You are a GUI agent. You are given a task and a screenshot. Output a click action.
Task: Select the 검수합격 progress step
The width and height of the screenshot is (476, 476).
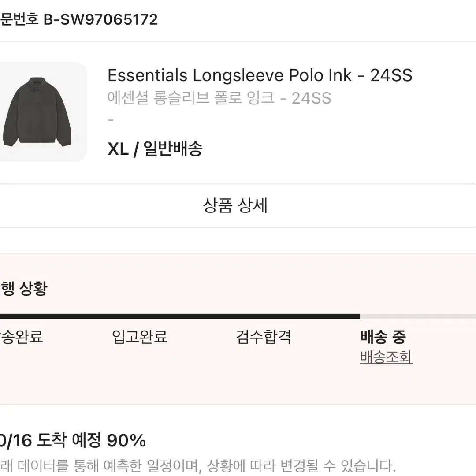click(264, 337)
